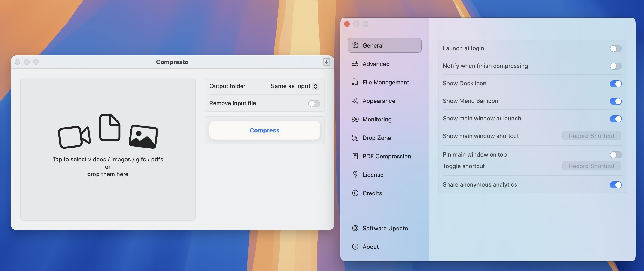Click the Remove input file label
This screenshot has width=644, height=271.
pos(233,103)
